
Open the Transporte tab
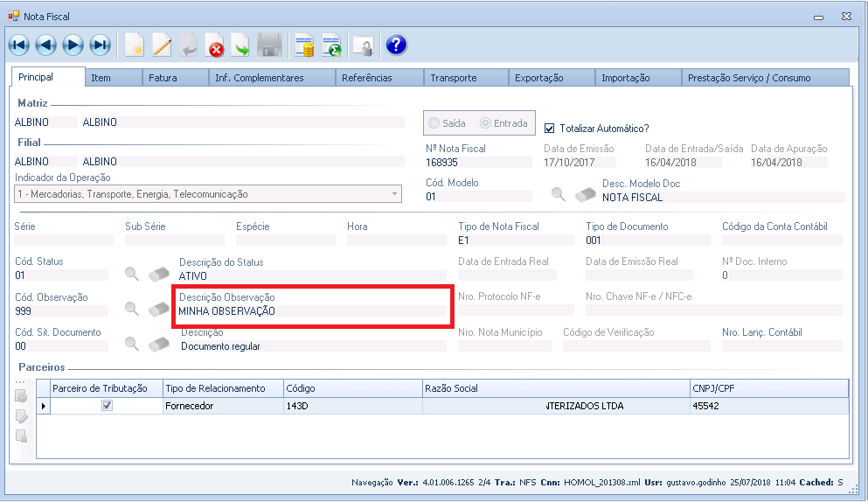[x=453, y=78]
